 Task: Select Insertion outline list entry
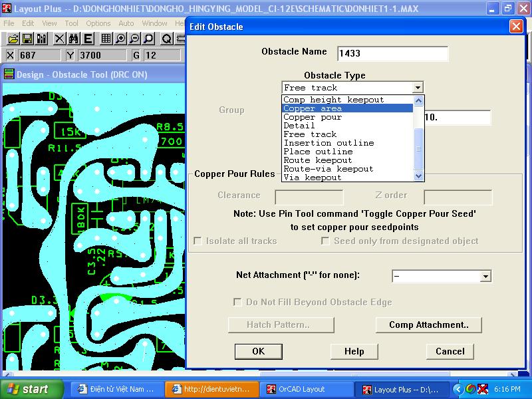click(347, 143)
